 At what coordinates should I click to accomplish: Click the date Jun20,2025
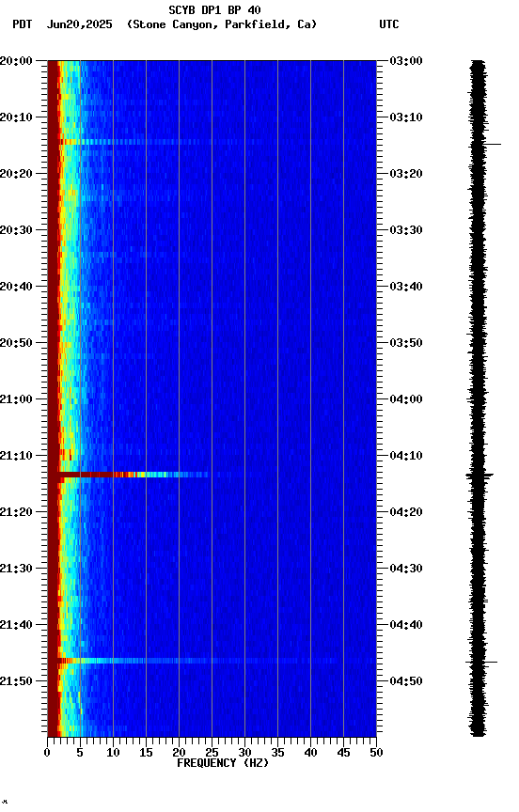(79, 24)
